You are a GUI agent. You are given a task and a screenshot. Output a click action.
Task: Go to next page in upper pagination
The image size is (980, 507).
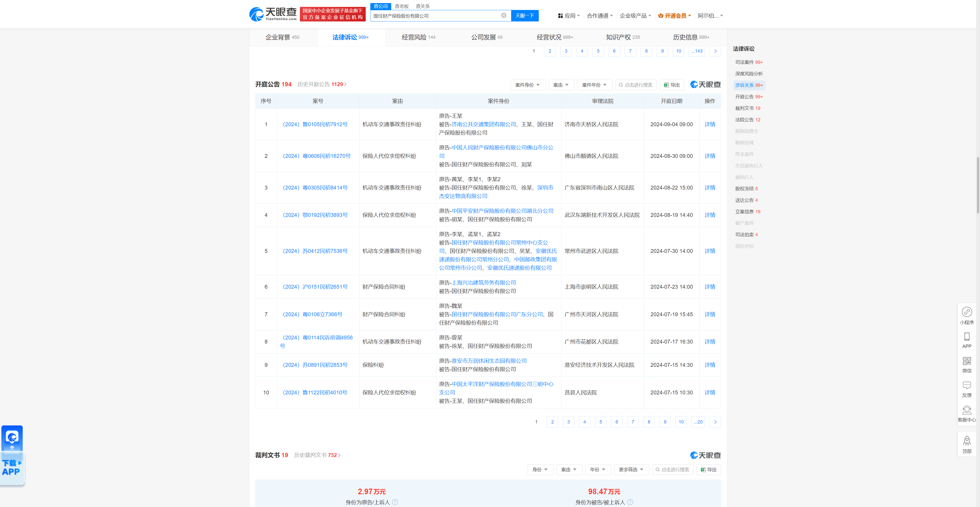[x=715, y=51]
